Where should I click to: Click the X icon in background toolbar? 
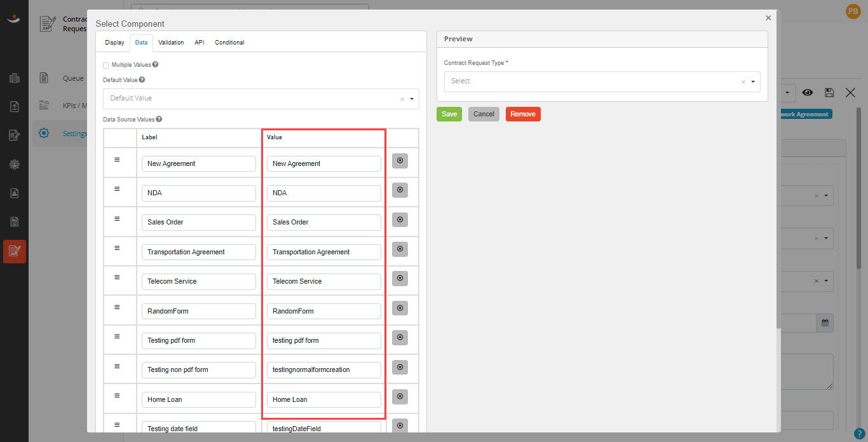click(x=850, y=93)
